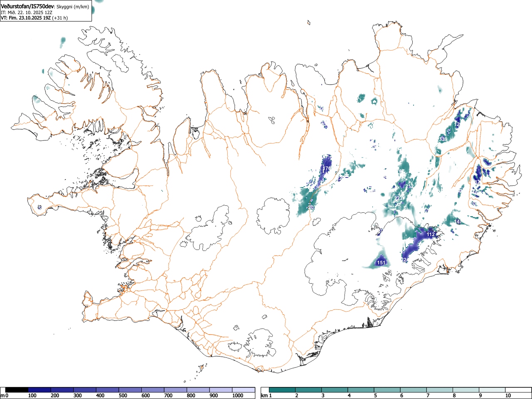
Task: Select the 5–6 km legend swatch
Action: [x=387, y=390]
